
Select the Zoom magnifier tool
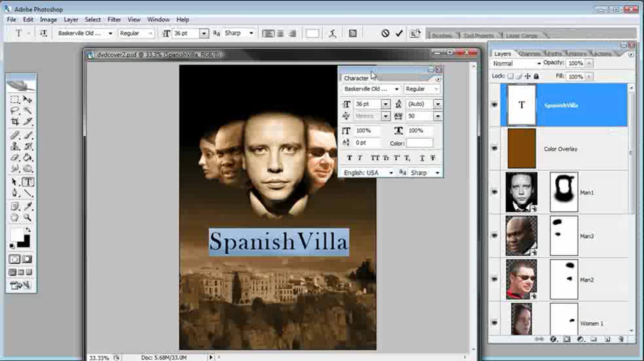(27, 218)
